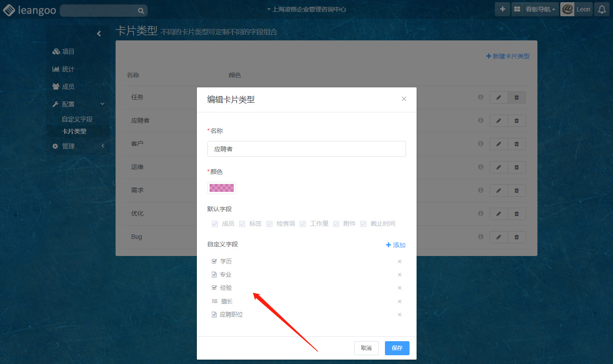Click the plus icon in top toolbar
This screenshot has height=364, width=613.
pyautogui.click(x=502, y=9)
